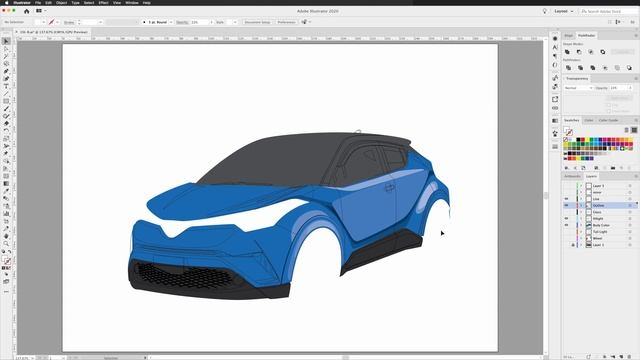Image resolution: width=640 pixels, height=360 pixels.
Task: Select the Line Segment tool
Action: (x=6, y=94)
